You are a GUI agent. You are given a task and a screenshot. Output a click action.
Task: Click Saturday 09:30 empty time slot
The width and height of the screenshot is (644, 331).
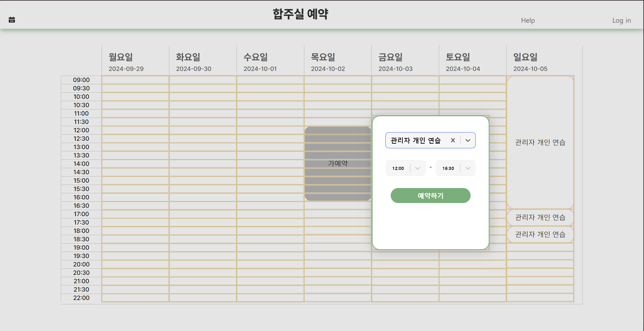[472, 88]
